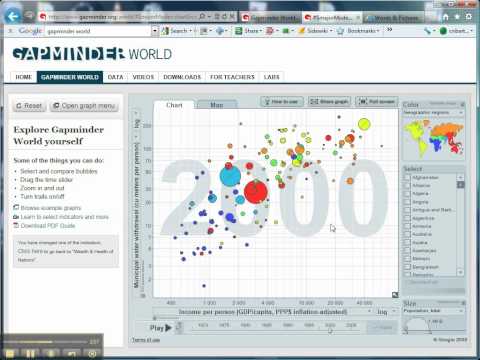Click country list scroll up arrow
The image size is (480, 360).
point(461,177)
